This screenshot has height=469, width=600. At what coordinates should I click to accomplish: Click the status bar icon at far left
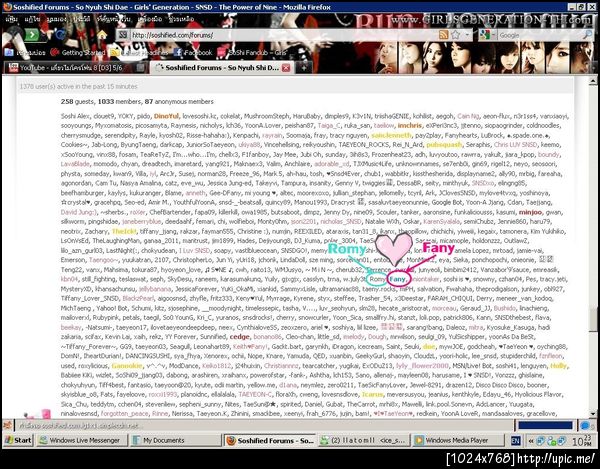pyautogui.click(x=7, y=425)
